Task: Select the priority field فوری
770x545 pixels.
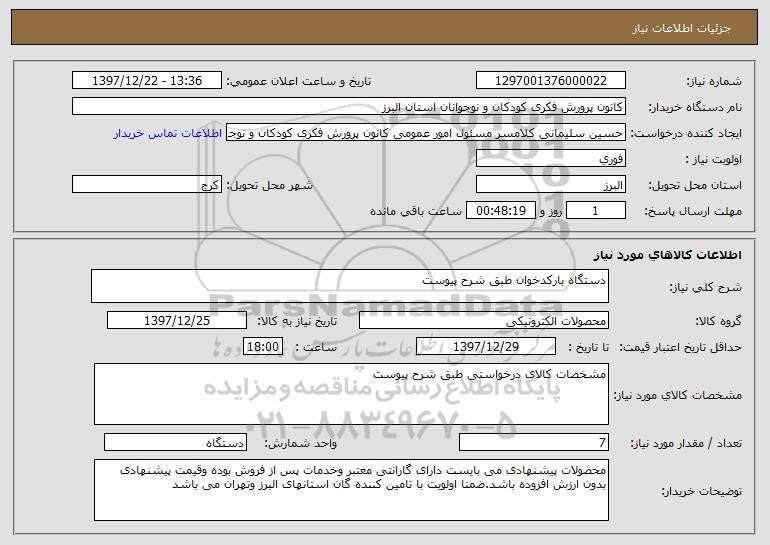Action: (x=550, y=159)
